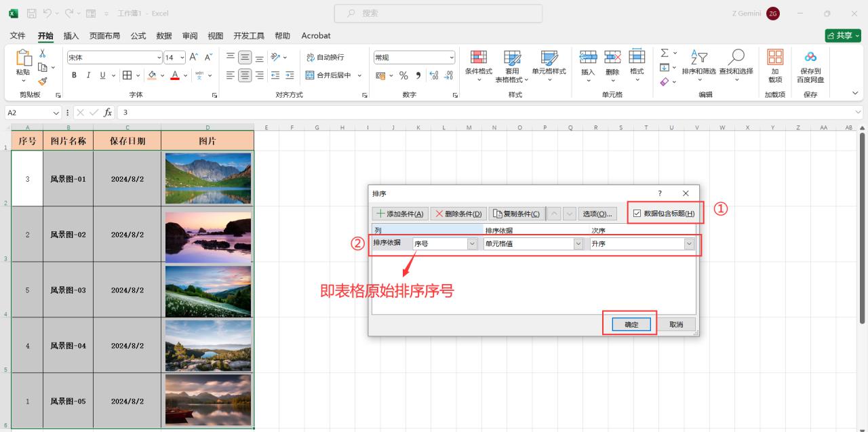The height and width of the screenshot is (432, 868).
Task: Click 复制条件 (Copy Level) in sort dialog
Action: coord(516,214)
